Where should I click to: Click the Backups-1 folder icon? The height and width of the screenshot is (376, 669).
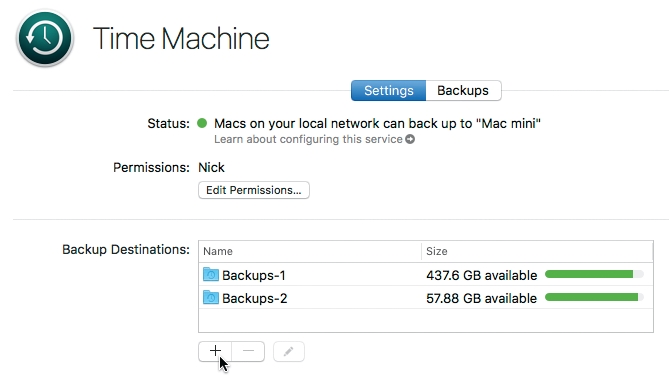point(211,274)
